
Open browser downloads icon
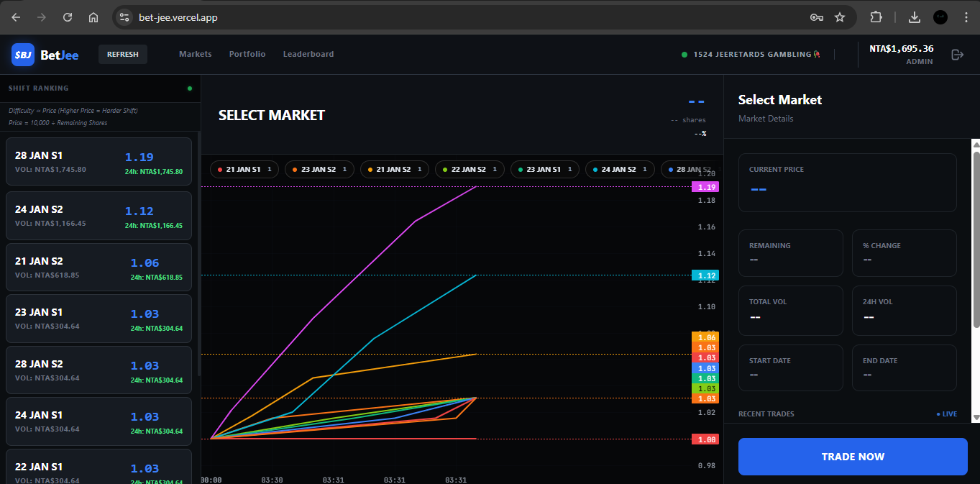point(915,17)
